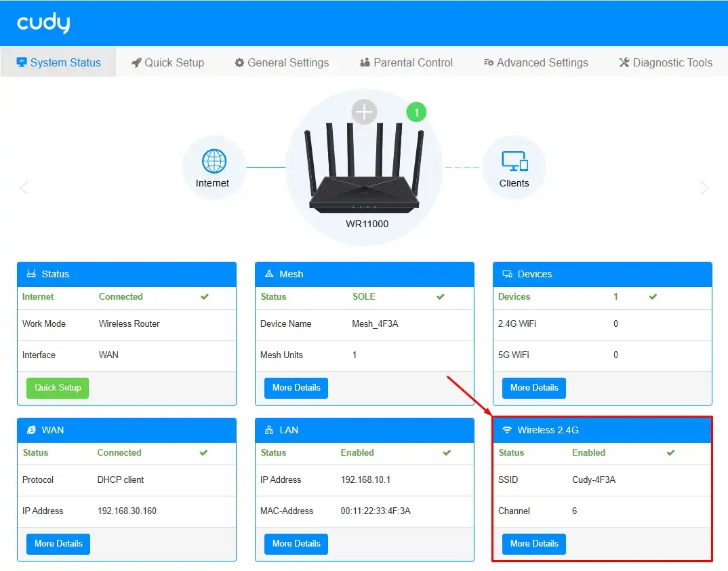
Task: Click the green "1" badge near the router
Action: pyautogui.click(x=416, y=112)
